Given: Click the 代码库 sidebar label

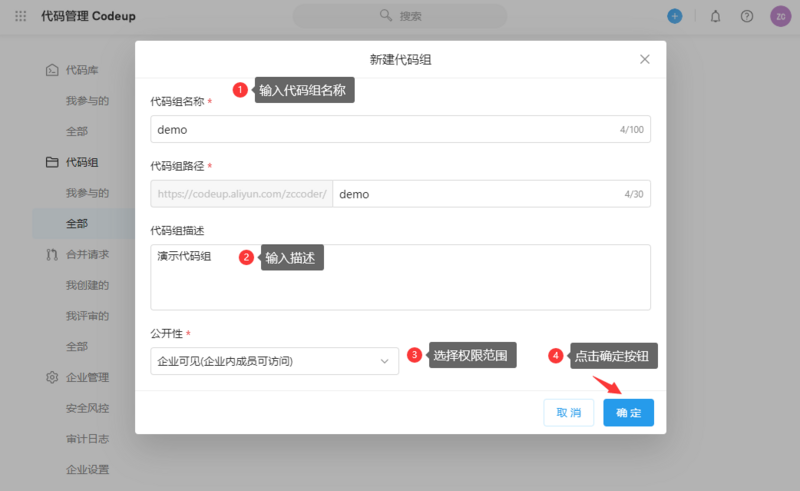Looking at the screenshot, I should [82, 70].
